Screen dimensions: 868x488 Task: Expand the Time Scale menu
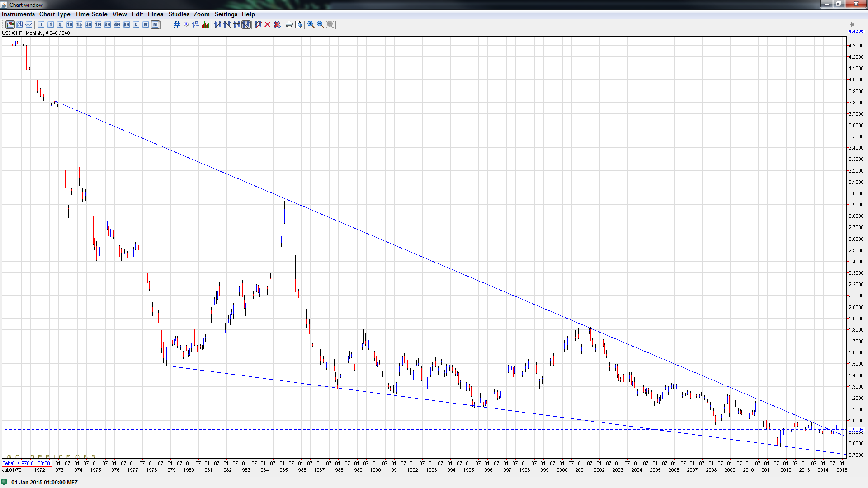click(x=91, y=14)
